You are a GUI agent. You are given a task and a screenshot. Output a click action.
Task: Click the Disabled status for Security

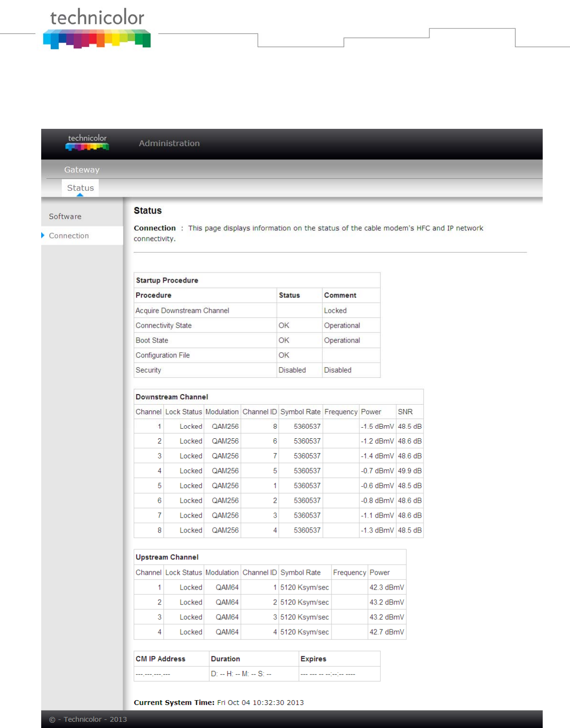pyautogui.click(x=292, y=370)
